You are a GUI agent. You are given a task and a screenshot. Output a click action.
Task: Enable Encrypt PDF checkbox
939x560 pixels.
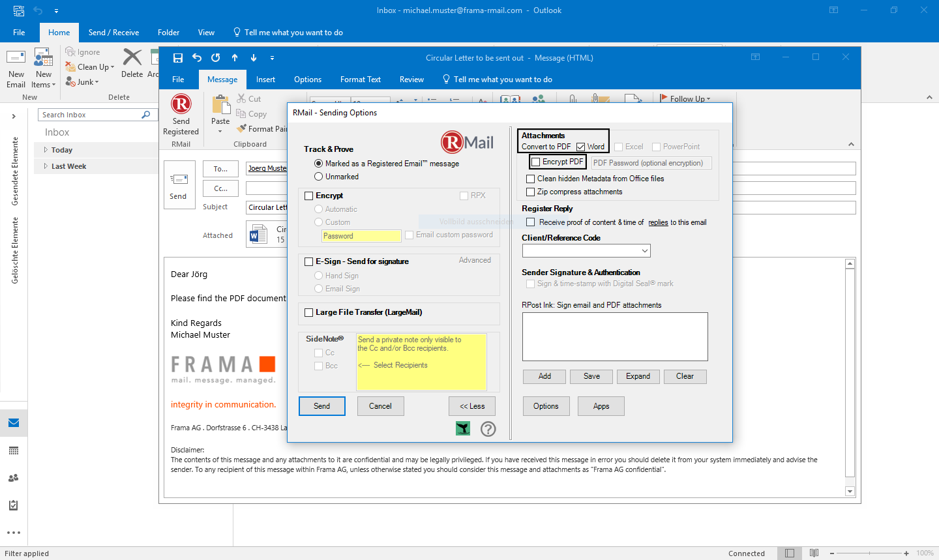536,162
